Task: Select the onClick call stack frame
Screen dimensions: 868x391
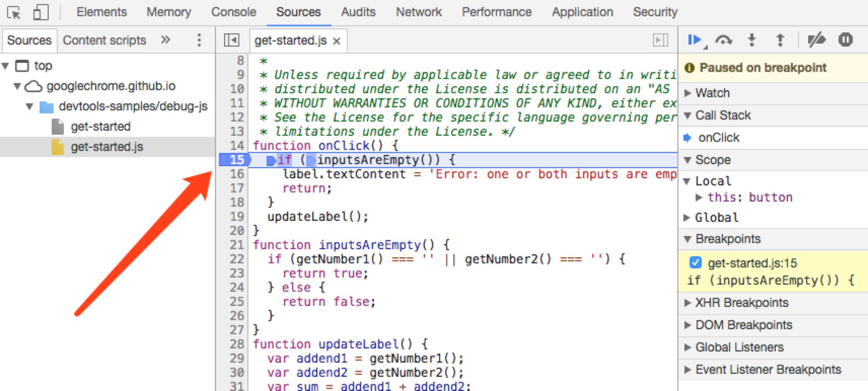Action: [719, 138]
